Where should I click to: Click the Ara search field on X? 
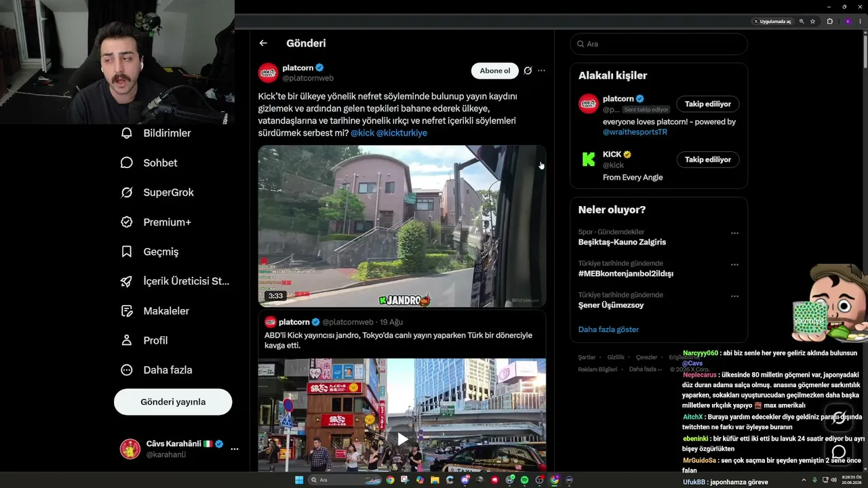(x=658, y=44)
